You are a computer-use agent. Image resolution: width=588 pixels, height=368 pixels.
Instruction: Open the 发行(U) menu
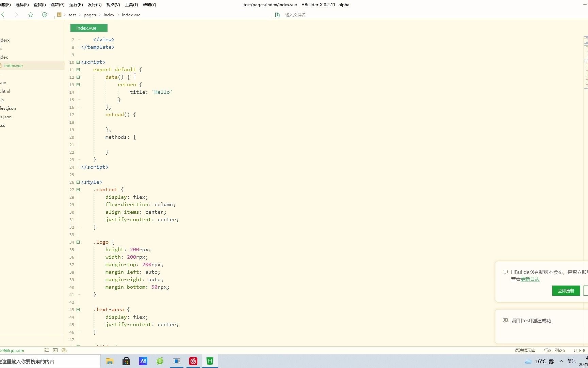pyautogui.click(x=95, y=5)
